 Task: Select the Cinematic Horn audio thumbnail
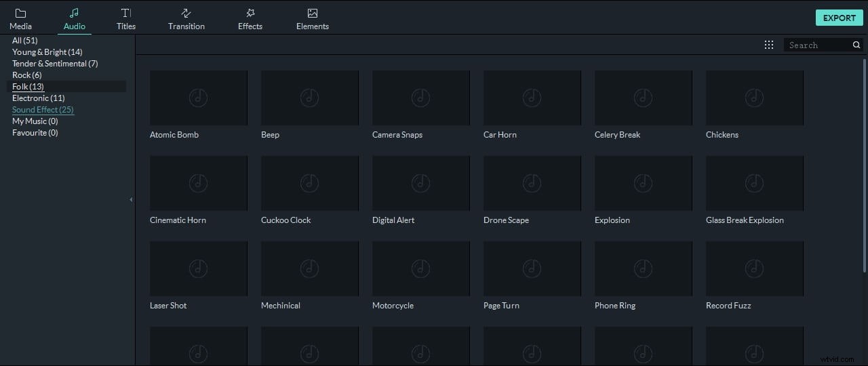tap(199, 183)
